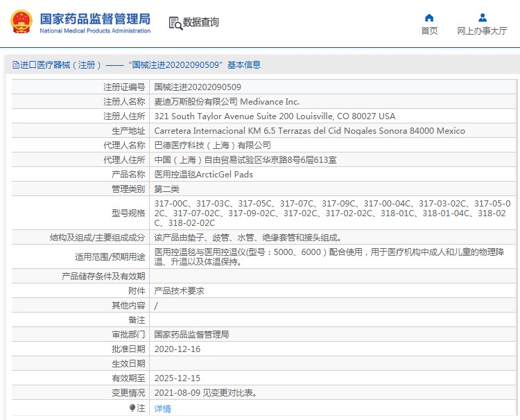Click the 生效日期 row label
This screenshot has height=420, width=520.
coord(128,364)
